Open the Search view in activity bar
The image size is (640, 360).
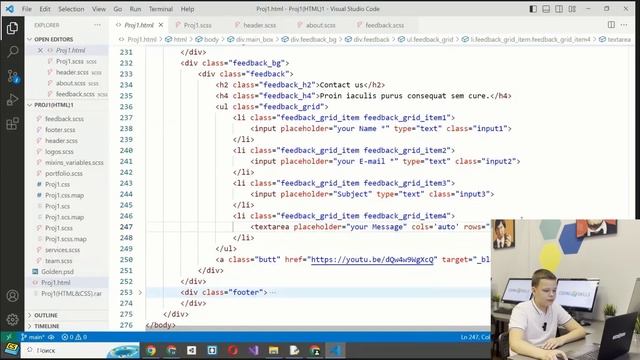12,52
